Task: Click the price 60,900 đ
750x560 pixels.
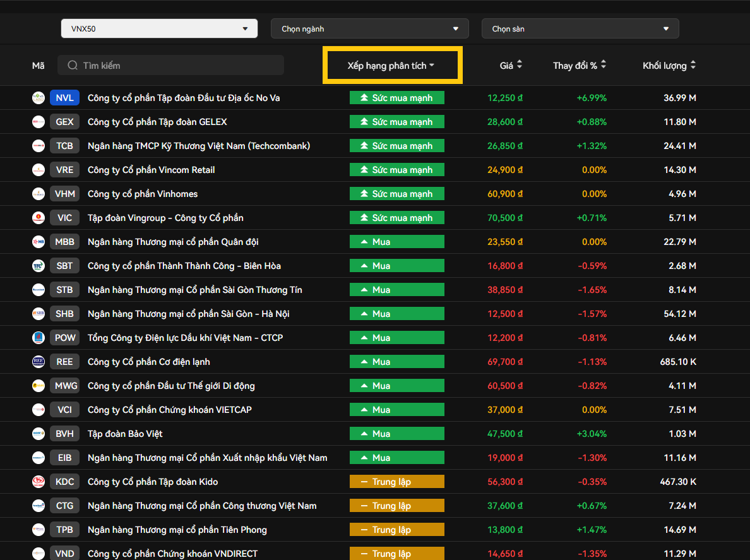Action: click(505, 194)
